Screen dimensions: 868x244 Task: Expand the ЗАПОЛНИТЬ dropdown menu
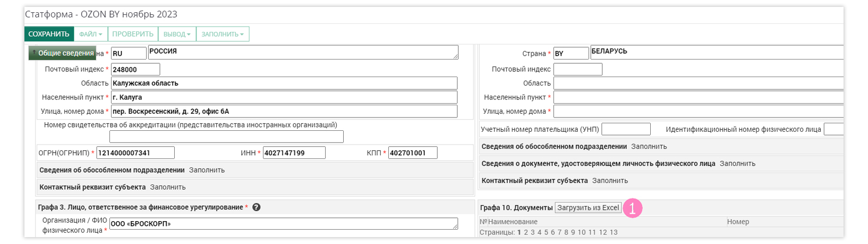click(x=223, y=34)
